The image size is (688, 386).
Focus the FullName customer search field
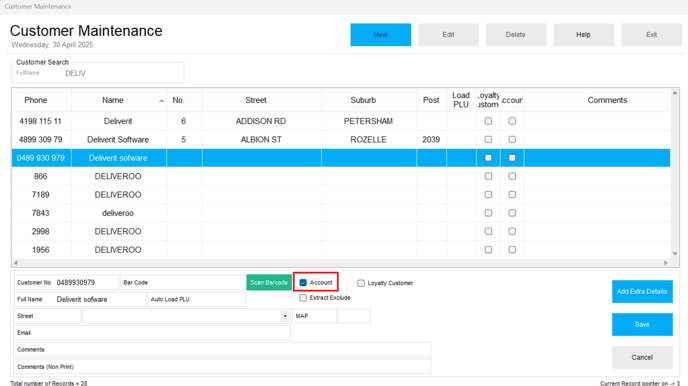pos(97,73)
